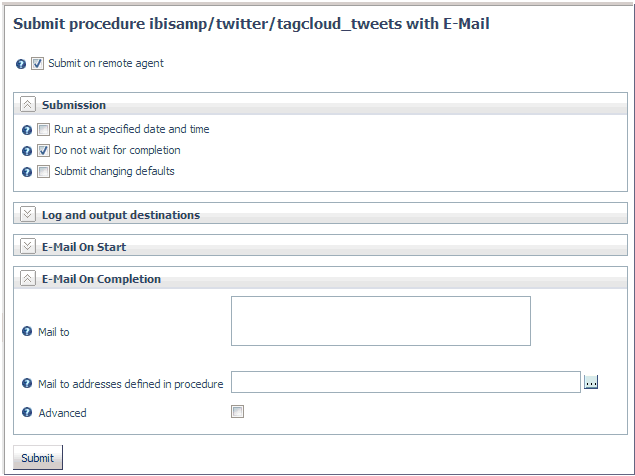Image resolution: width=635 pixels, height=476 pixels.
Task: Click help icon for Mail to addresses defined in procedure
Action: [27, 383]
